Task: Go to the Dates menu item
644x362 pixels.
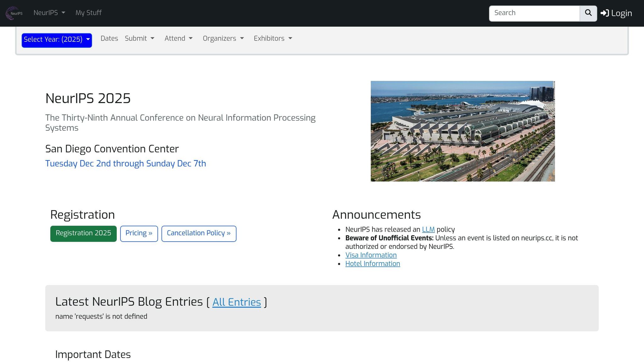Action: click(109, 38)
